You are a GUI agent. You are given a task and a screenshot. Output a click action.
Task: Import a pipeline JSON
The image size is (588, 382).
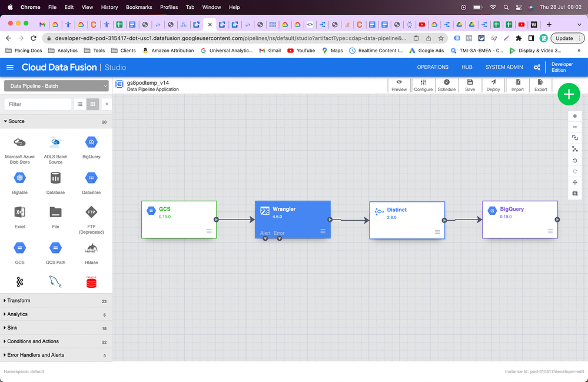point(517,85)
